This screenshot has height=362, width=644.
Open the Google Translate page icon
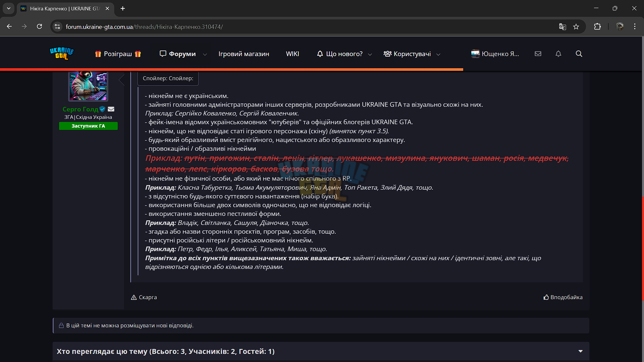coord(562,27)
